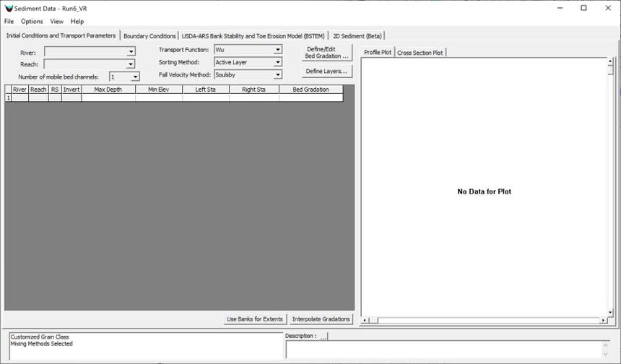Click plot horizontal scrollbar left arrow

point(365,320)
